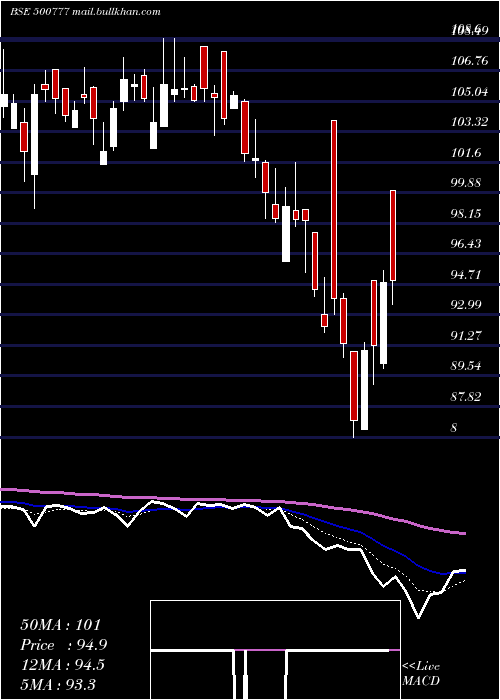The height and width of the screenshot is (700, 500).
Task: Click the 50MA : 101 readout
Action: point(61,625)
